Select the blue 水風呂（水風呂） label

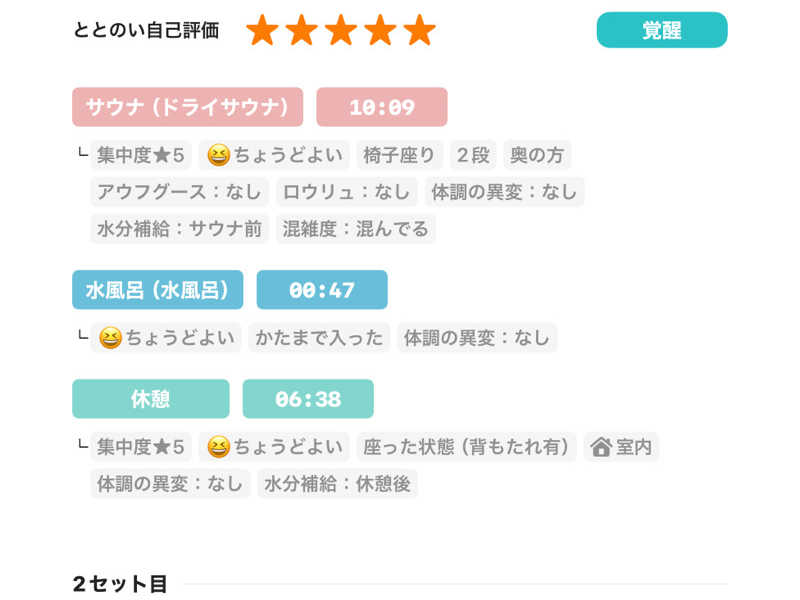coord(157,290)
